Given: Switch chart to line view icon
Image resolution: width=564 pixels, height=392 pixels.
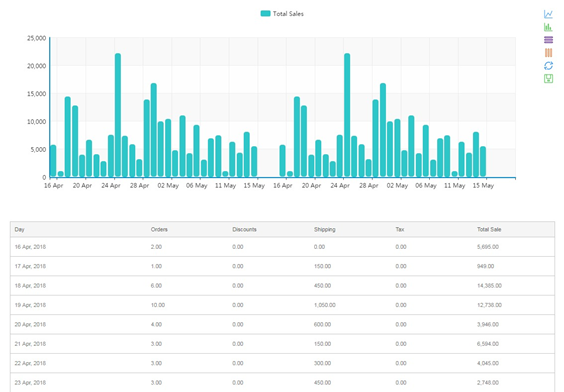Looking at the screenshot, I should (x=548, y=14).
